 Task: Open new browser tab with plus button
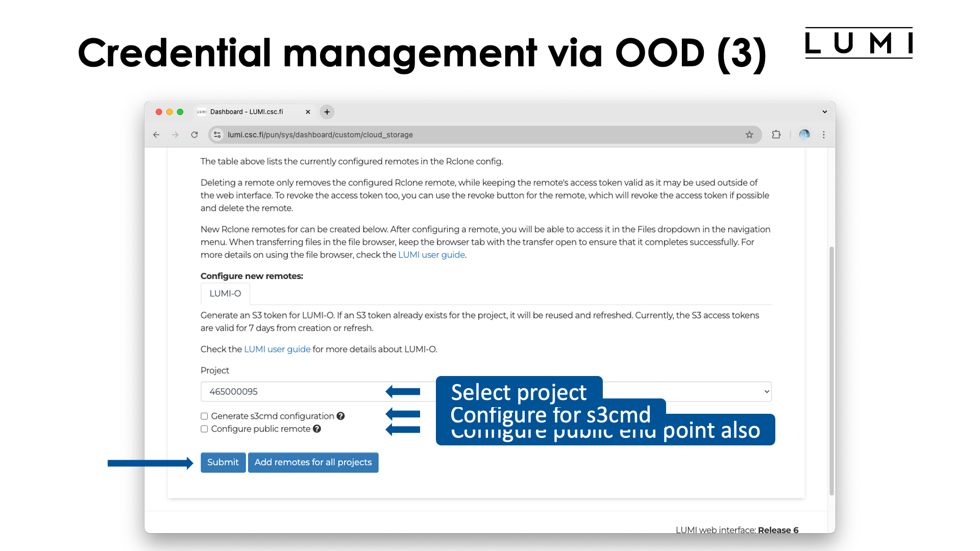tap(327, 112)
